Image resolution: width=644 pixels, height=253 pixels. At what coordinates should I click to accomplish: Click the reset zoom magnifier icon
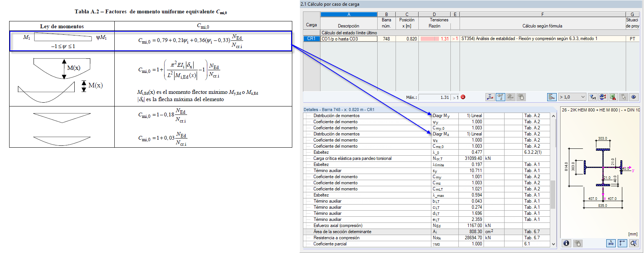click(633, 243)
